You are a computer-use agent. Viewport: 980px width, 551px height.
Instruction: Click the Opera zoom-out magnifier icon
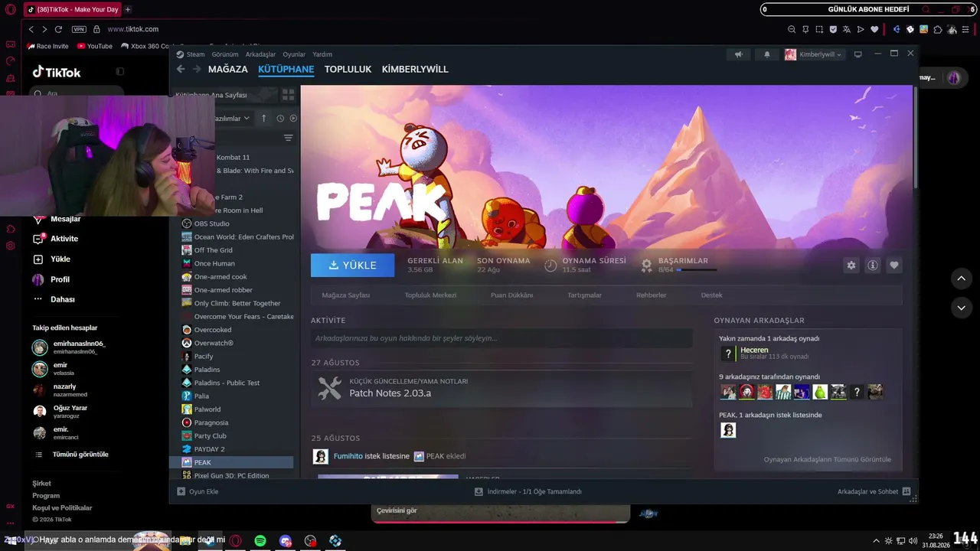coord(792,29)
